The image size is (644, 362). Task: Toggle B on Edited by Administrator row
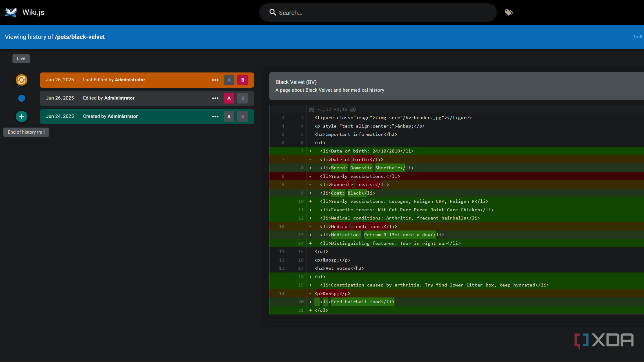tap(243, 98)
